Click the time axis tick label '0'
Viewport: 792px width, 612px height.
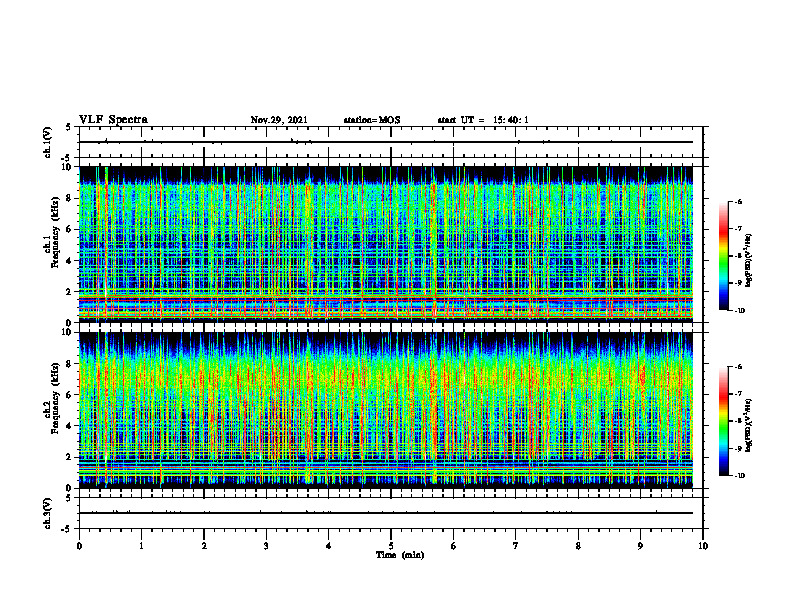[x=79, y=546]
